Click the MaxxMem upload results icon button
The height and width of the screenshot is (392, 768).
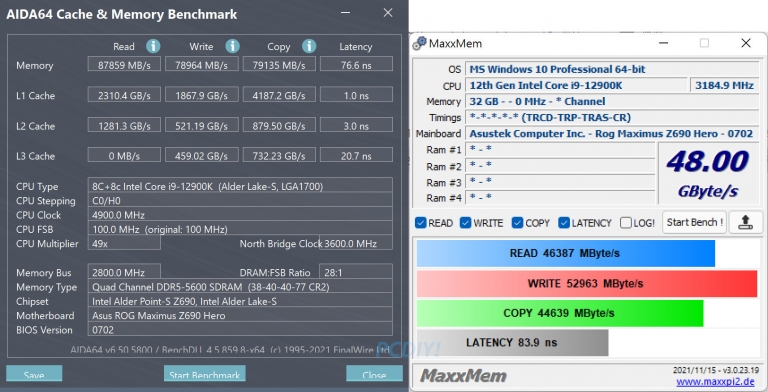745,222
